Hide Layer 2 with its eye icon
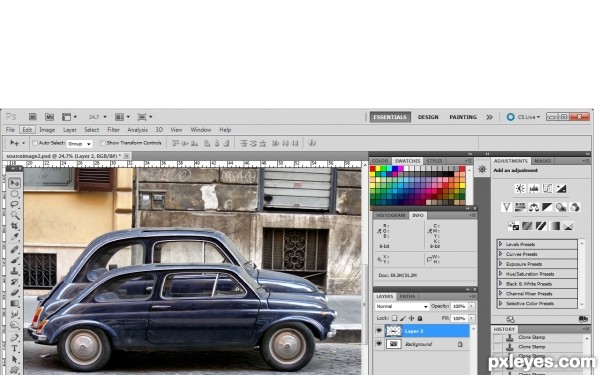The height and width of the screenshot is (375, 600). click(379, 331)
